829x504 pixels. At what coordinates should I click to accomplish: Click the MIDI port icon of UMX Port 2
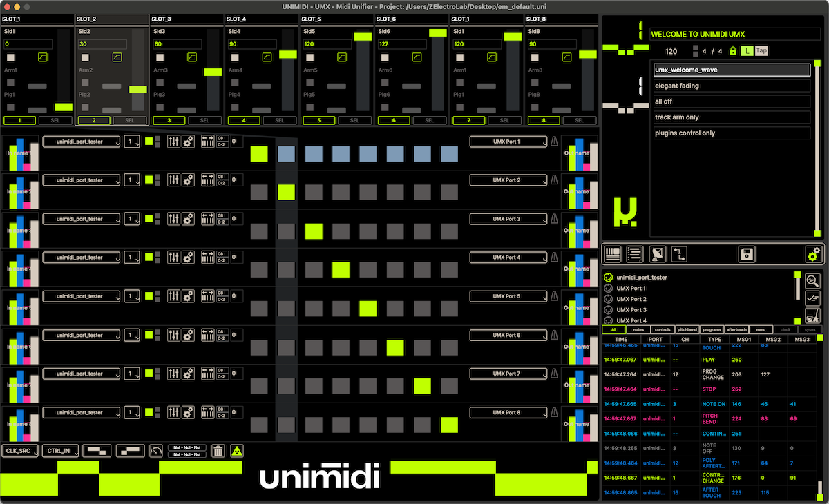click(609, 299)
